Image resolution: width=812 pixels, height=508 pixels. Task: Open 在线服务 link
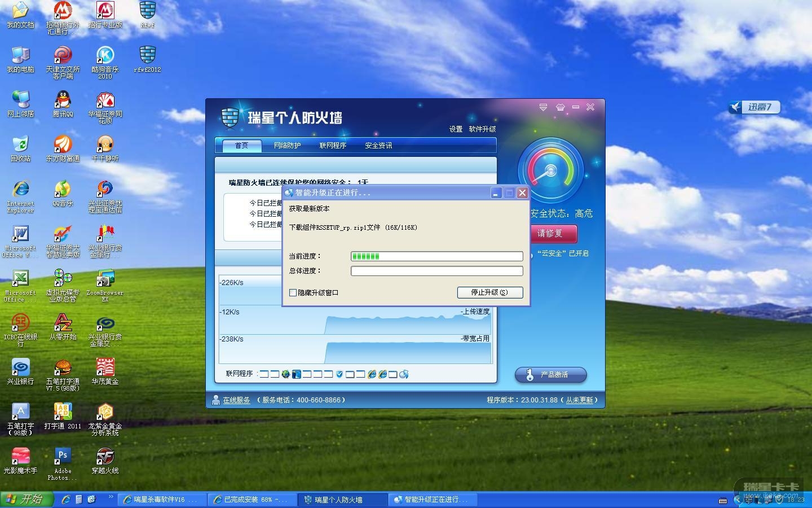coord(236,400)
